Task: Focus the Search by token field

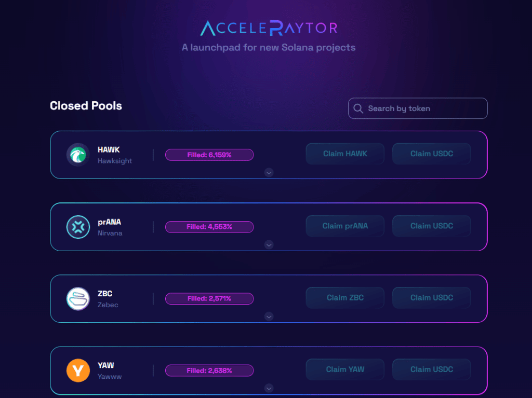Action: pyautogui.click(x=423, y=108)
